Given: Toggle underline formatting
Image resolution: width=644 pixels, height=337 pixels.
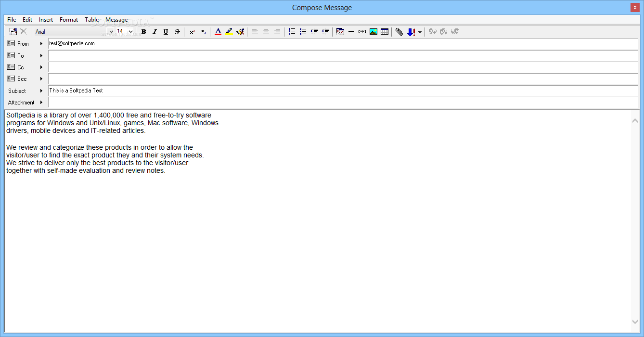Looking at the screenshot, I should tap(166, 32).
